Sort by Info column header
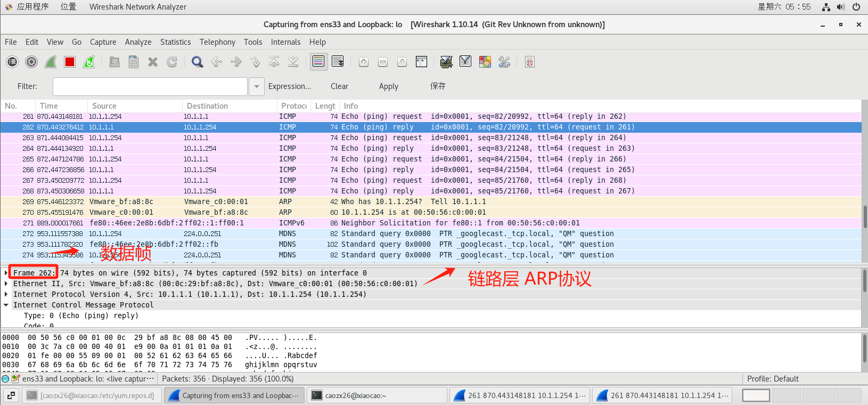 (x=600, y=106)
